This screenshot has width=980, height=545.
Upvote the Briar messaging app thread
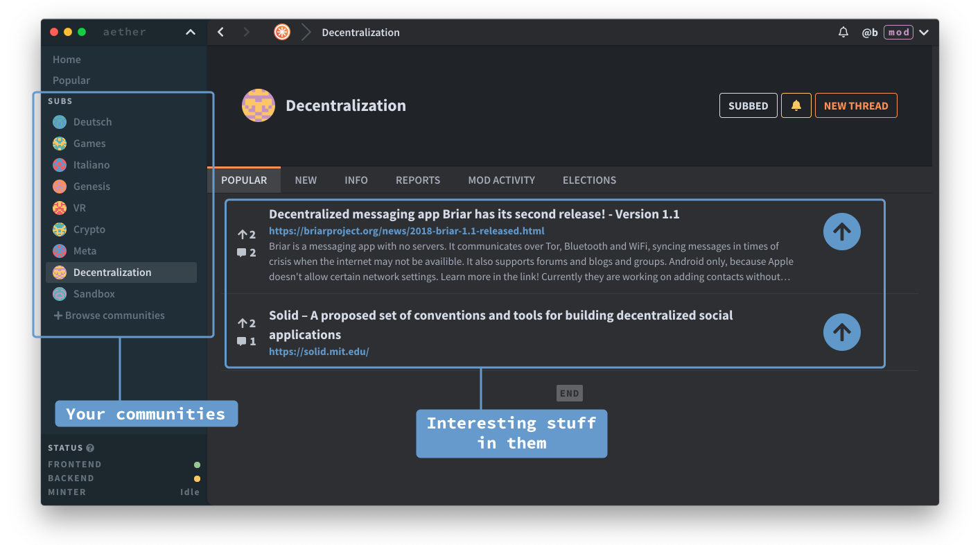(841, 232)
